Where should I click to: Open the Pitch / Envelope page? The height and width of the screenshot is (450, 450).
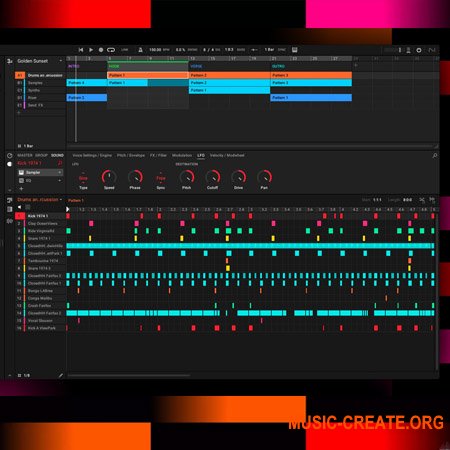[131, 155]
